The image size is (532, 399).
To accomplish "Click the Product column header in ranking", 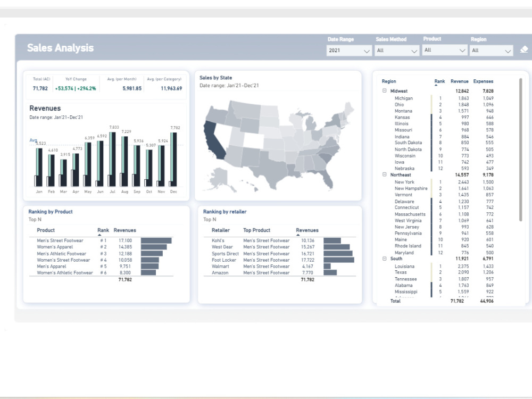I will (x=46, y=230).
